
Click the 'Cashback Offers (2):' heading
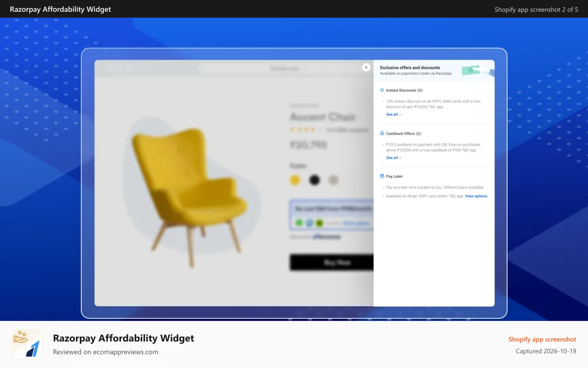click(x=404, y=133)
